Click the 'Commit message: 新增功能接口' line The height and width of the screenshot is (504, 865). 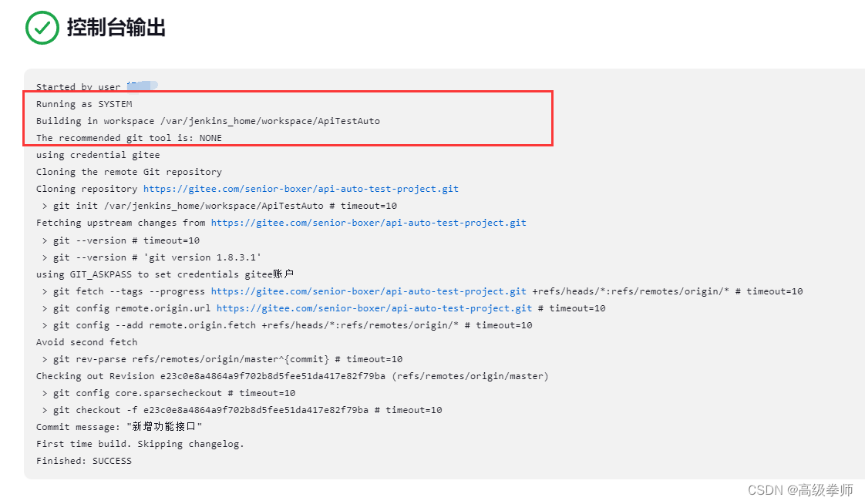coord(119,427)
